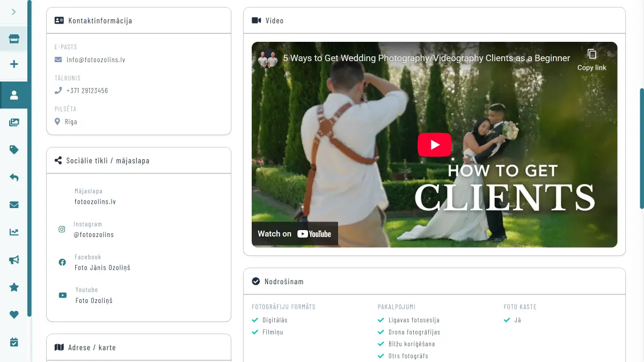Image resolution: width=644 pixels, height=362 pixels.
Task: Click the Facebook icon
Action: [x=62, y=262]
